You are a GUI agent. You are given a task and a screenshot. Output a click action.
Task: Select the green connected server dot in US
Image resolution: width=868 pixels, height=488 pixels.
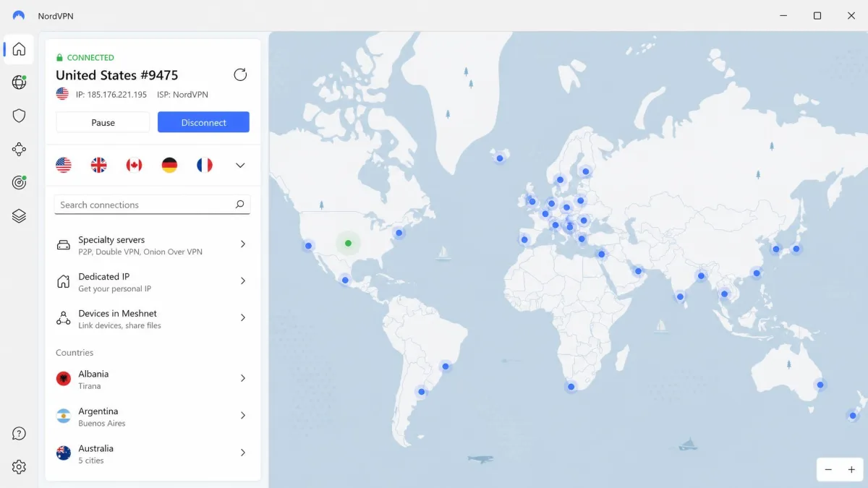348,244
